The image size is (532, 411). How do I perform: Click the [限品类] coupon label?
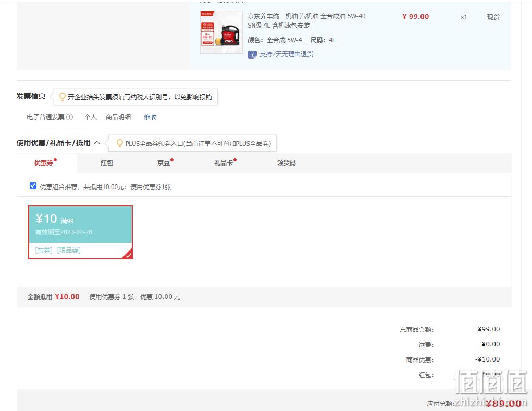tap(69, 251)
